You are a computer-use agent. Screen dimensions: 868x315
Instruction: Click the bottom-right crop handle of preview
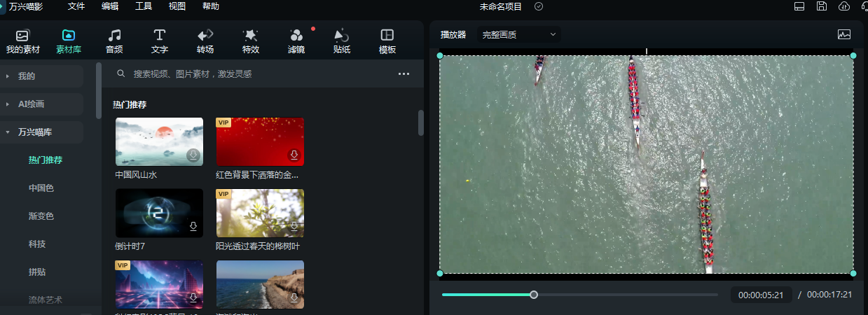pyautogui.click(x=853, y=273)
